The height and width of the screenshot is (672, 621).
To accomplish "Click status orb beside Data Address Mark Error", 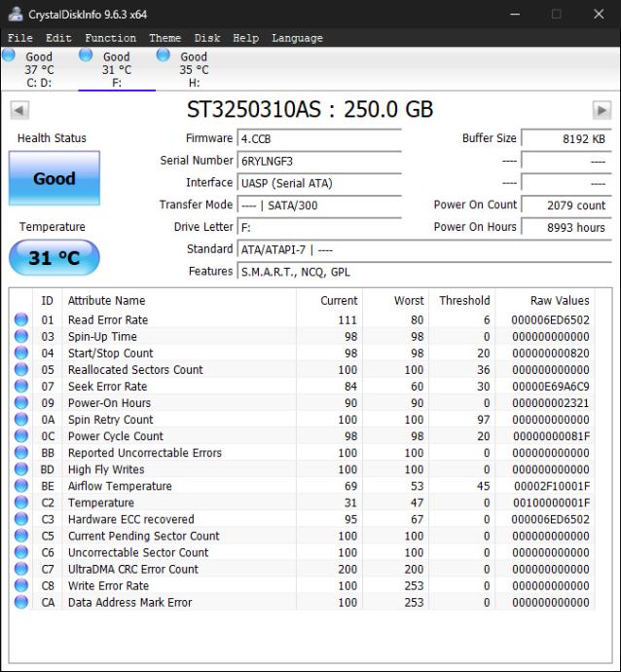I will 21,602.
